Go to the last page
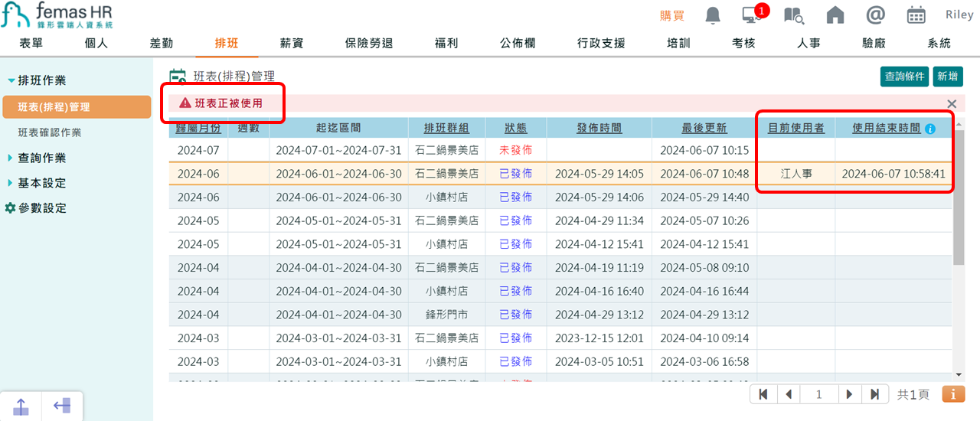Screen dimensions: 980x421 pyautogui.click(x=874, y=394)
